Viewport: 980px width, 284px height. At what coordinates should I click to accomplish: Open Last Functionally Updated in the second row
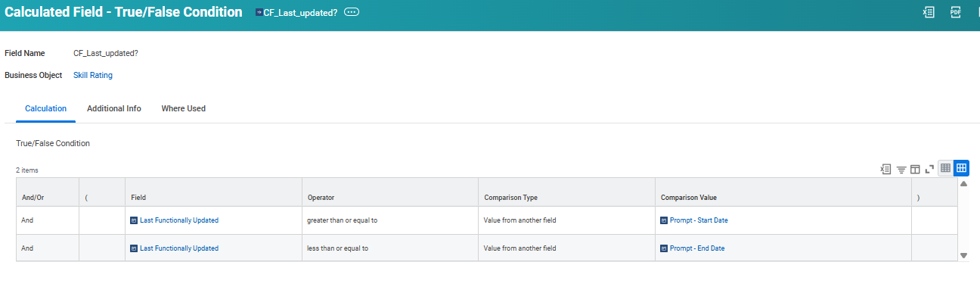pyautogui.click(x=179, y=248)
